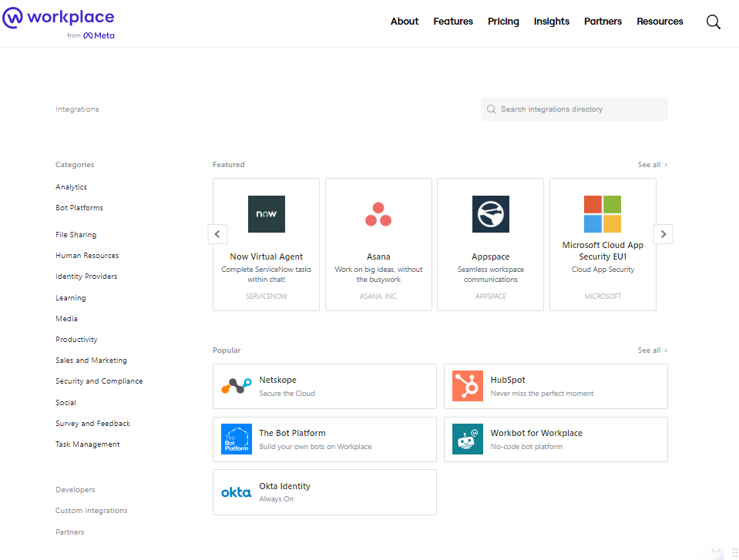Click the MICROSOFT vendor label
Viewport: 739px width, 560px height.
point(603,297)
